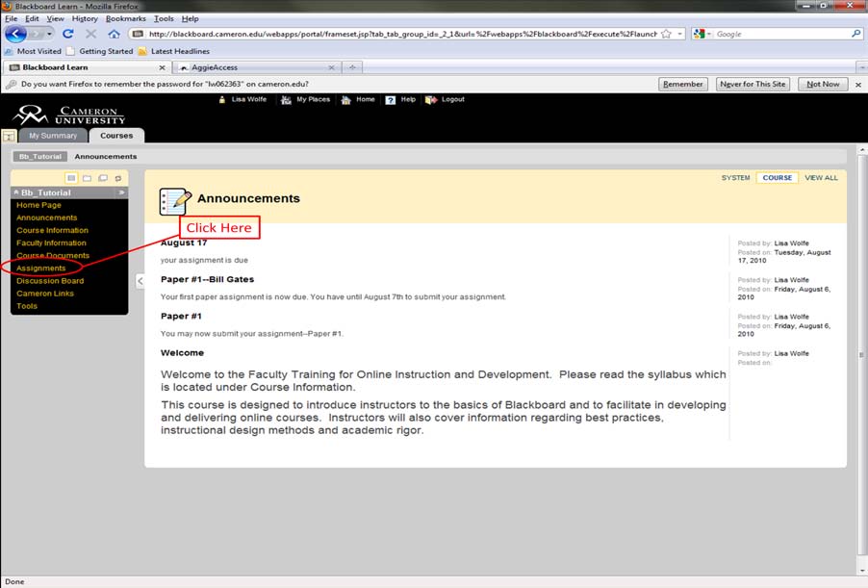Open the File menu
Image resolution: width=868 pixels, height=588 pixels.
12,18
